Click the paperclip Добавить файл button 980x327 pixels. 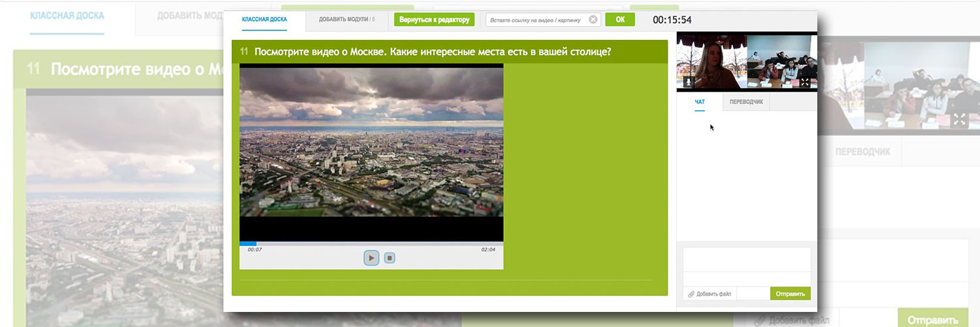pyautogui.click(x=710, y=294)
